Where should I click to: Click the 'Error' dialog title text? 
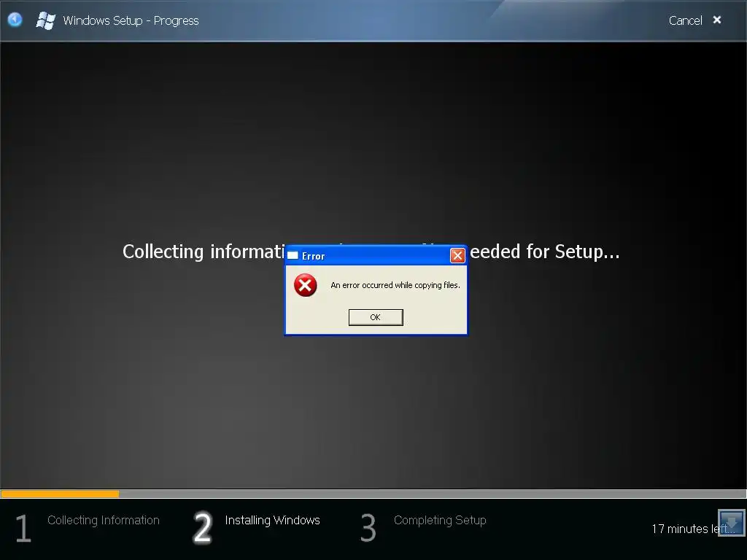coord(313,256)
